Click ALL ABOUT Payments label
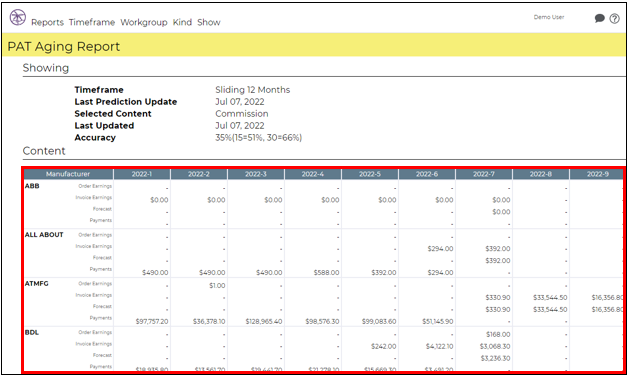The height and width of the screenshot is (378, 629). 101,269
